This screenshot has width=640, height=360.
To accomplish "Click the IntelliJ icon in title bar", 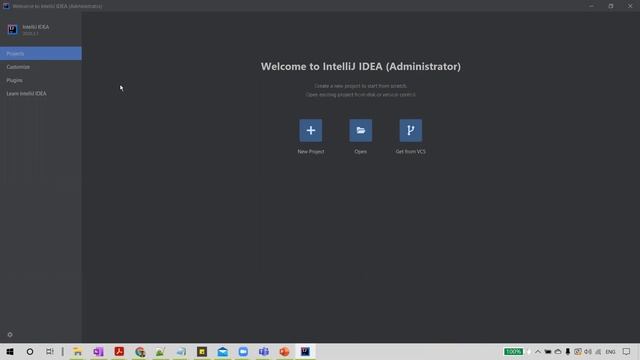I will pyautogui.click(x=6, y=6).
